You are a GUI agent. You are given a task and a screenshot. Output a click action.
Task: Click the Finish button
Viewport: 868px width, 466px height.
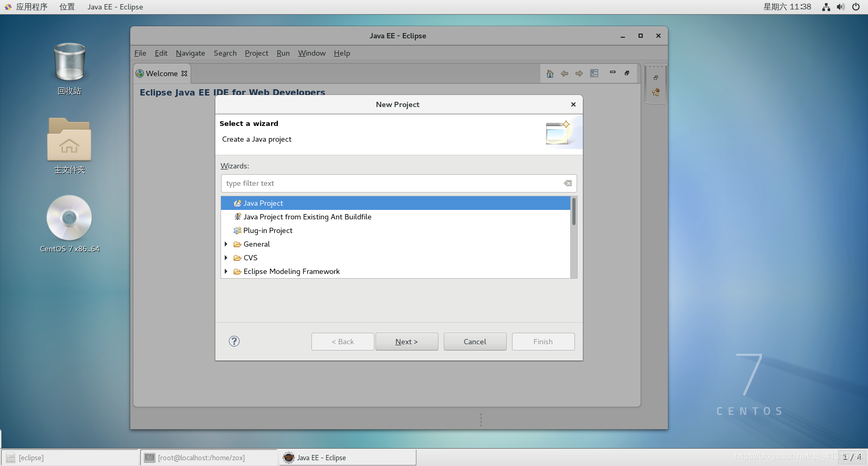543,342
